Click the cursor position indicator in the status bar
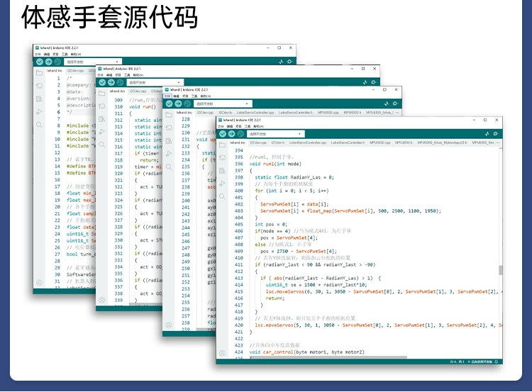 click(457, 362)
